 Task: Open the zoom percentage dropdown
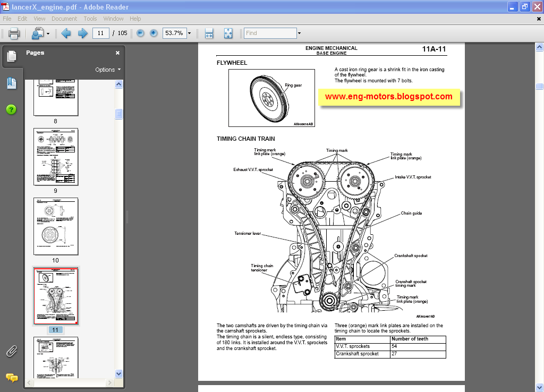pos(190,33)
